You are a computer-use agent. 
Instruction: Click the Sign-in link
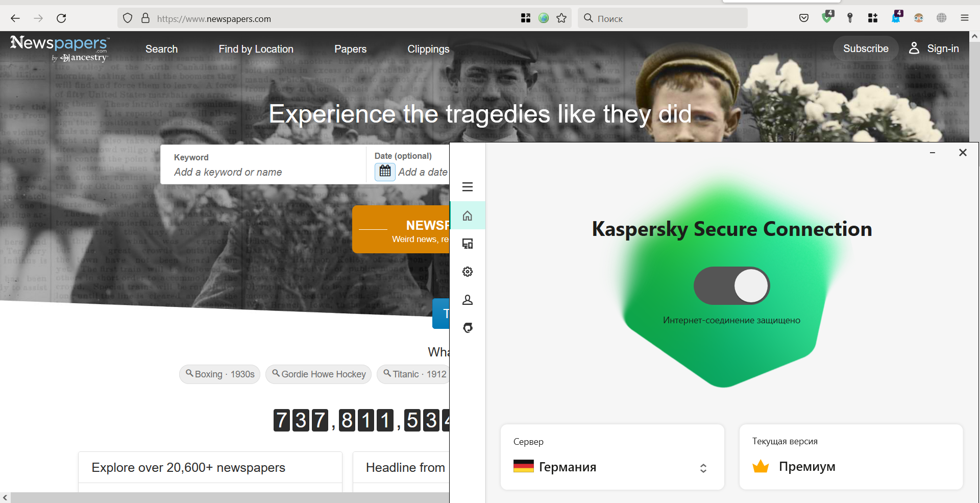pyautogui.click(x=934, y=49)
